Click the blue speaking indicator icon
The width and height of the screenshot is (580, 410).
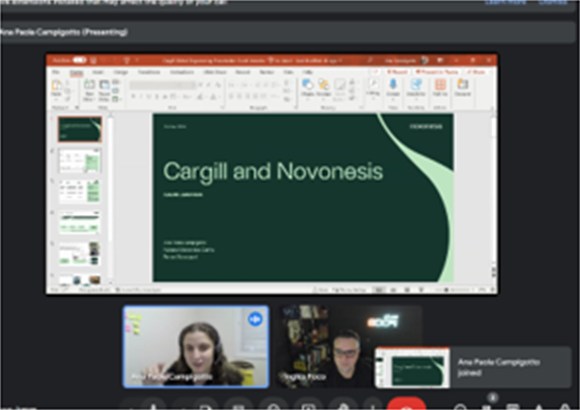pos(255,319)
